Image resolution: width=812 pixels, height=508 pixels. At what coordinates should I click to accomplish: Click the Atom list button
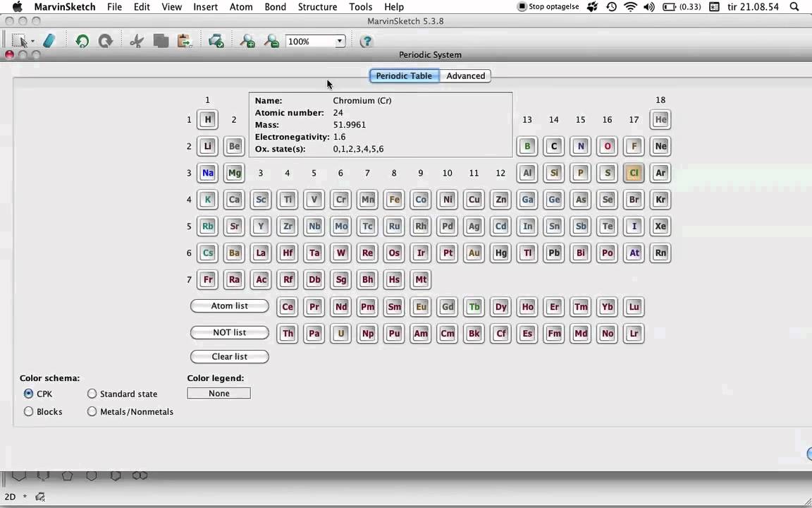click(229, 306)
